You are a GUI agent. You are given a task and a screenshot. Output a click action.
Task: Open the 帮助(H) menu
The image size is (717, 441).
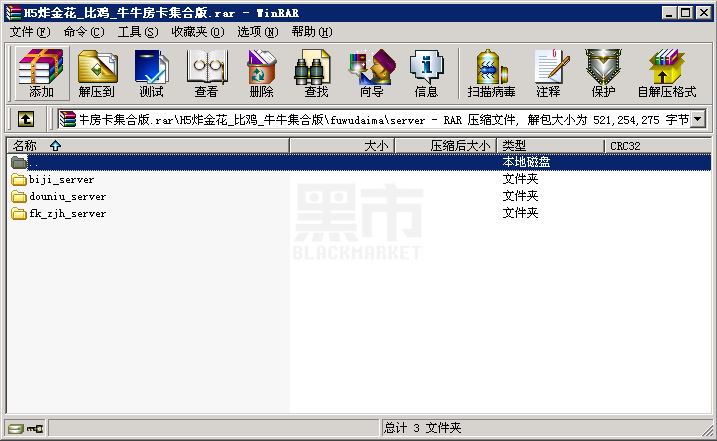pos(312,32)
